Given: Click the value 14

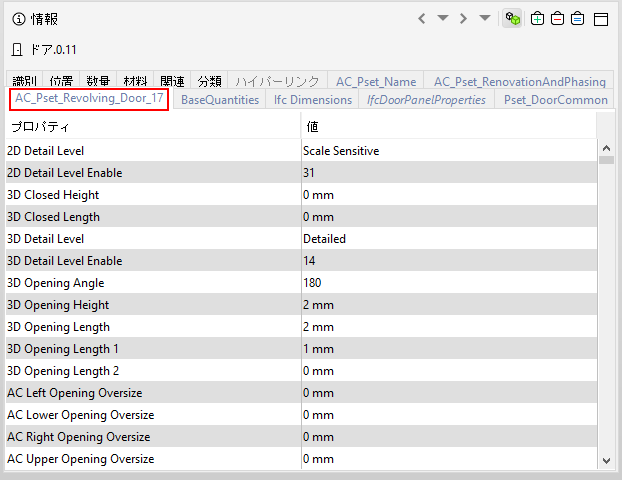Looking at the screenshot, I should (309, 261).
